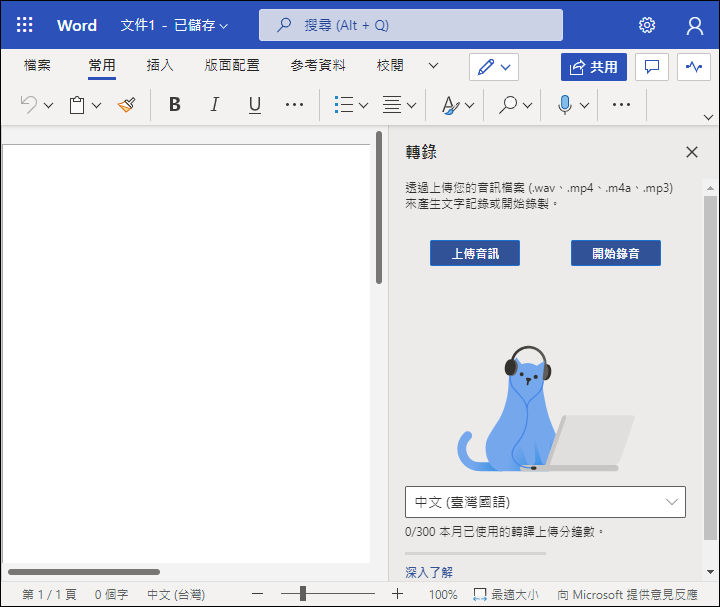Expand the find dropdown arrow
This screenshot has height=607, width=720.
point(527,106)
